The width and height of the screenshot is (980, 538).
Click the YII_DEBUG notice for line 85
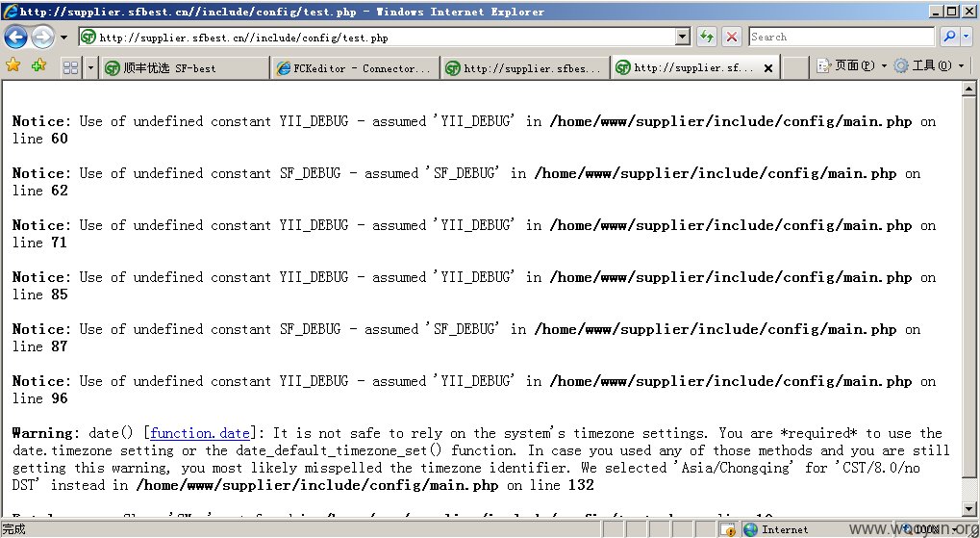tap(474, 285)
